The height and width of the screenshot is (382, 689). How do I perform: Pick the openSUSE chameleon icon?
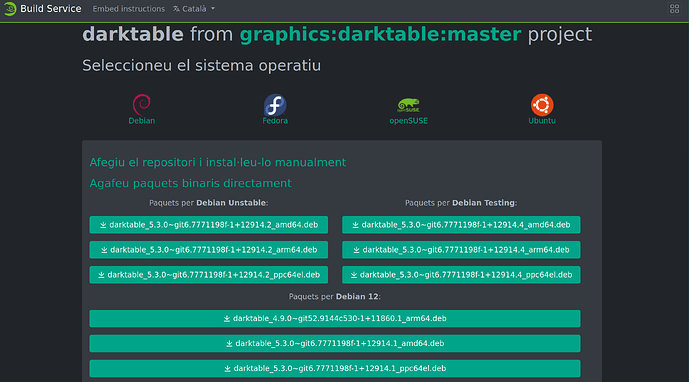(408, 105)
